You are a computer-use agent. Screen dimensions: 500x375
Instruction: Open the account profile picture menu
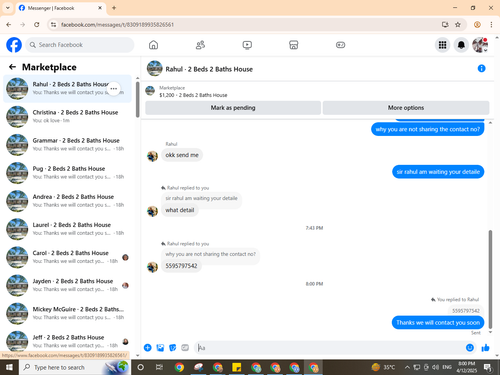[480, 45]
